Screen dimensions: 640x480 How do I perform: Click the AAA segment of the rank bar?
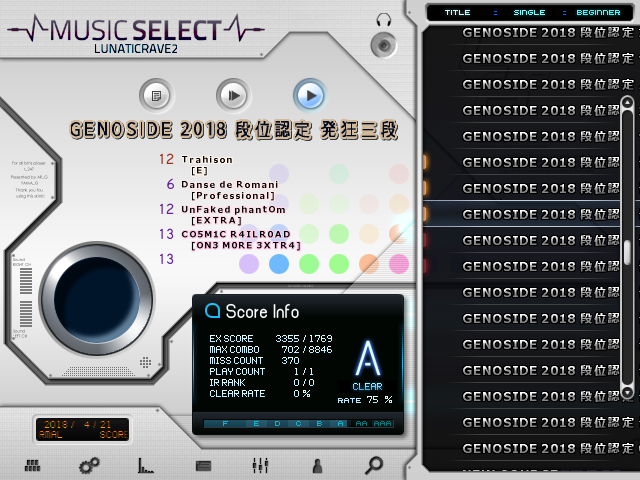(x=382, y=424)
